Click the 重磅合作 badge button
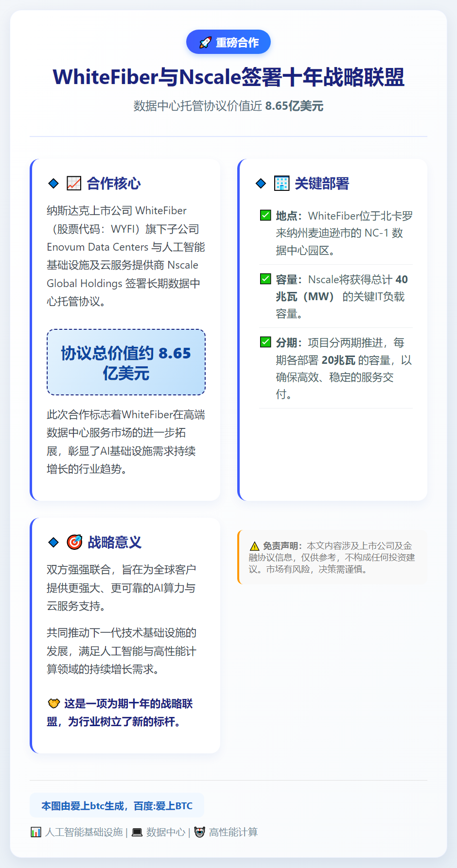This screenshot has height=868, width=457. click(x=228, y=42)
